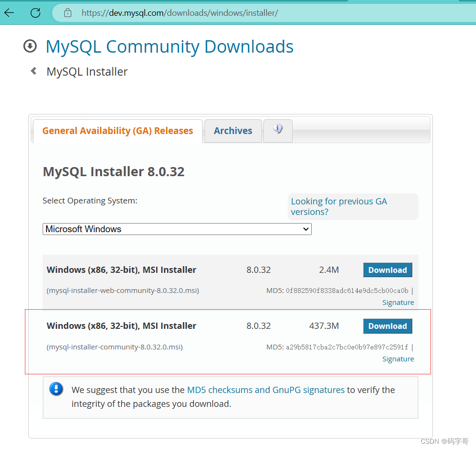Download the 2.4M web installer
The height and width of the screenshot is (449, 476).
[x=388, y=270]
